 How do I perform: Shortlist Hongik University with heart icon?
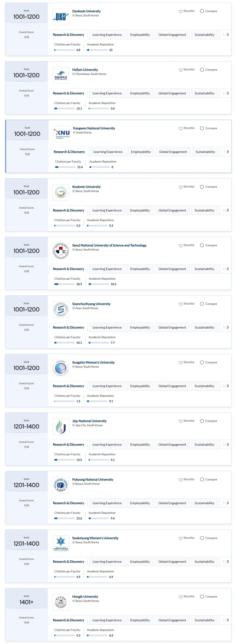[181, 597]
